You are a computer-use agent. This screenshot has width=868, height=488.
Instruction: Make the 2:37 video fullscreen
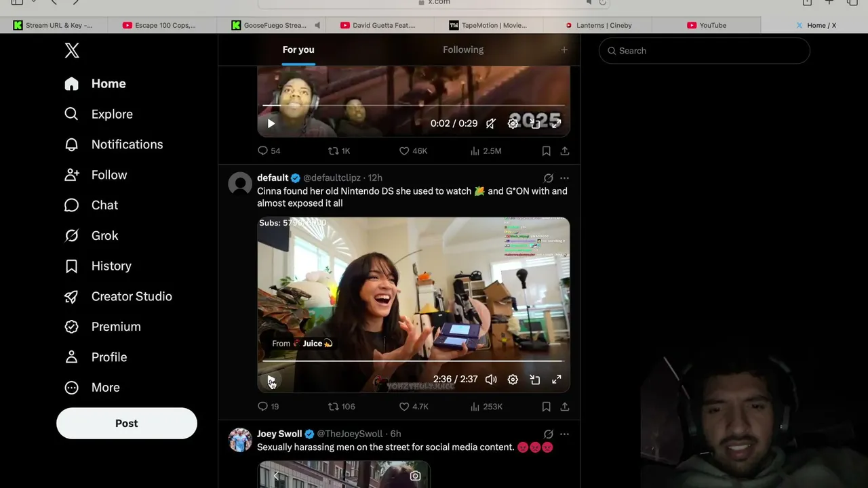tap(557, 380)
